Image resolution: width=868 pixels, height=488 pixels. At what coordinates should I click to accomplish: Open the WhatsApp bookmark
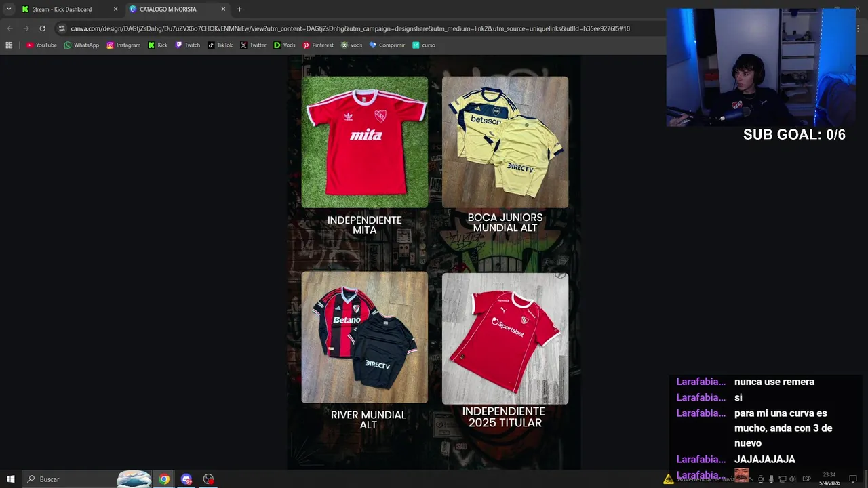pyautogui.click(x=81, y=45)
